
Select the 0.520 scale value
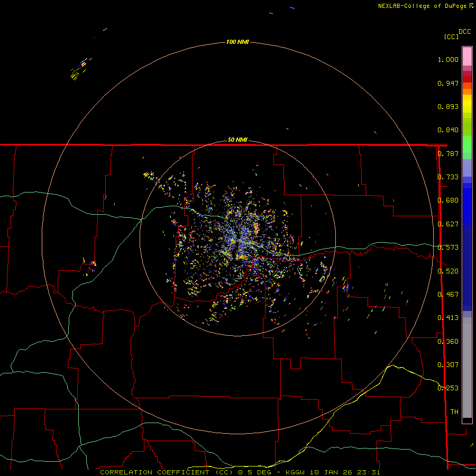(x=448, y=271)
